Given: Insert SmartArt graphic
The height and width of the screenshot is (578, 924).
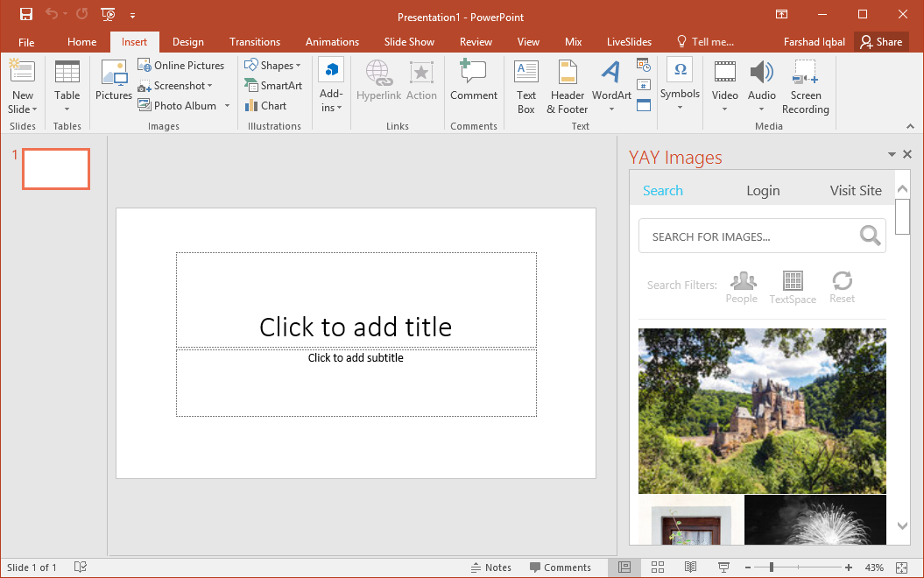Looking at the screenshot, I should tap(273, 85).
